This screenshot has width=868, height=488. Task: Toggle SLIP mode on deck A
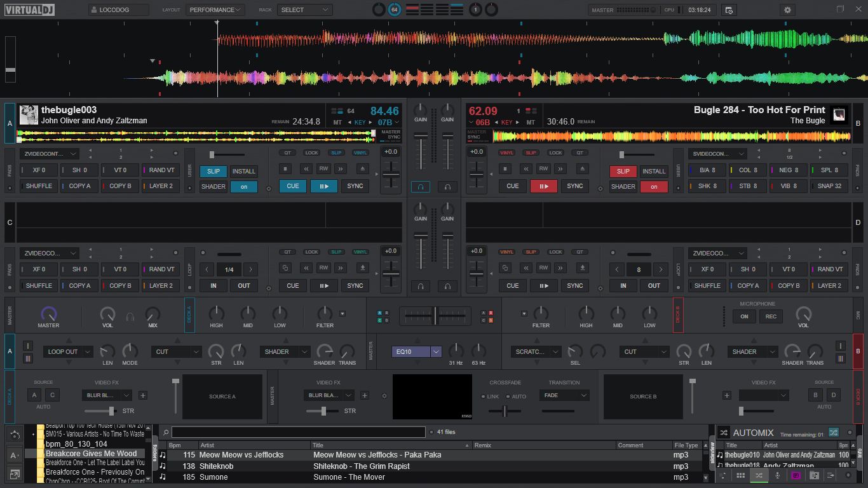tap(214, 171)
